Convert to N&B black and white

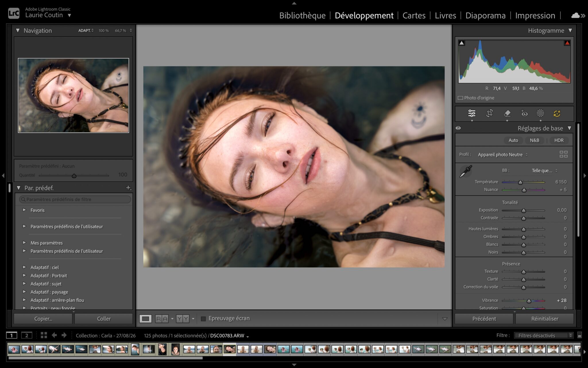pos(534,140)
